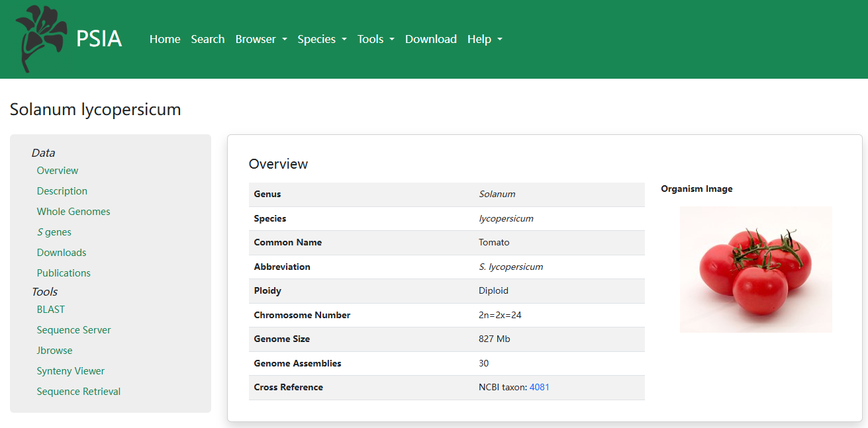Screen dimensions: 868x428
Task: Open the Description sidebar link
Action: [62, 191]
